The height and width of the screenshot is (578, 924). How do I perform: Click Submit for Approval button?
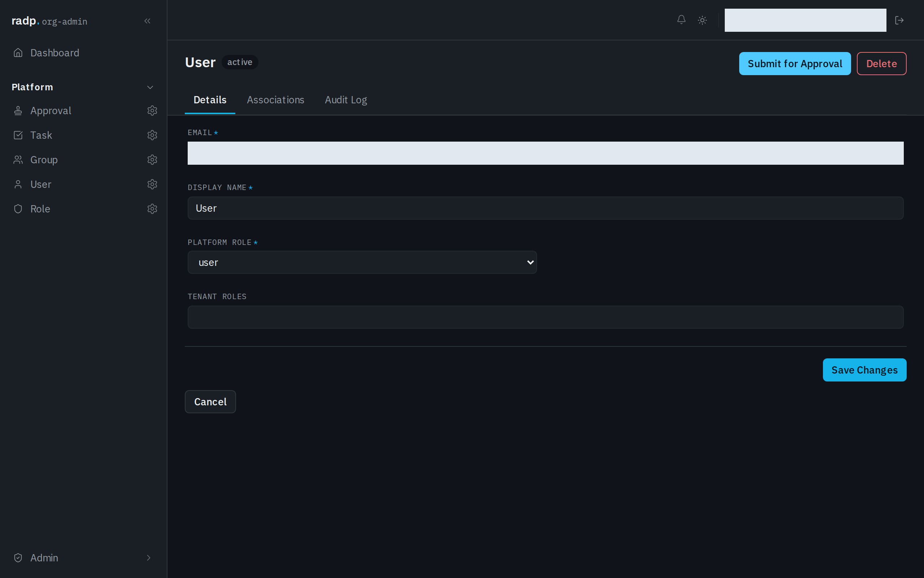click(794, 64)
